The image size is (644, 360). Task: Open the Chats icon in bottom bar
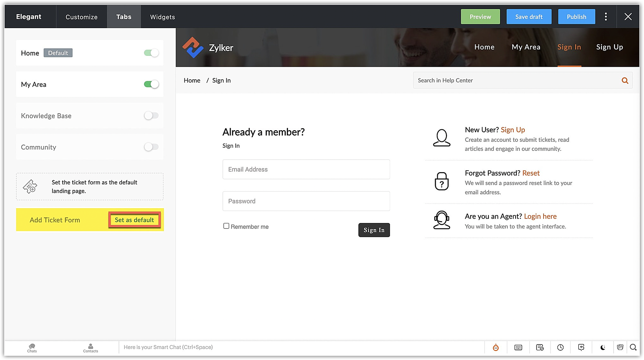click(x=32, y=348)
